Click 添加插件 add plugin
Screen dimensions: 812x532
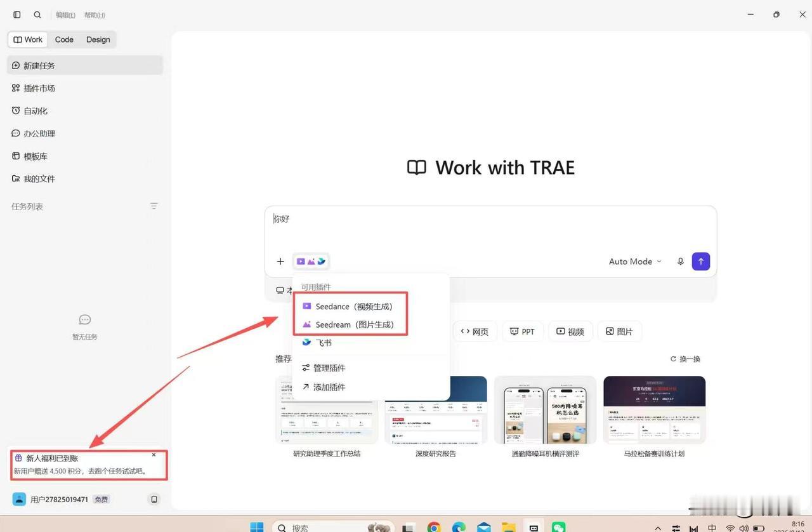pyautogui.click(x=371, y=387)
